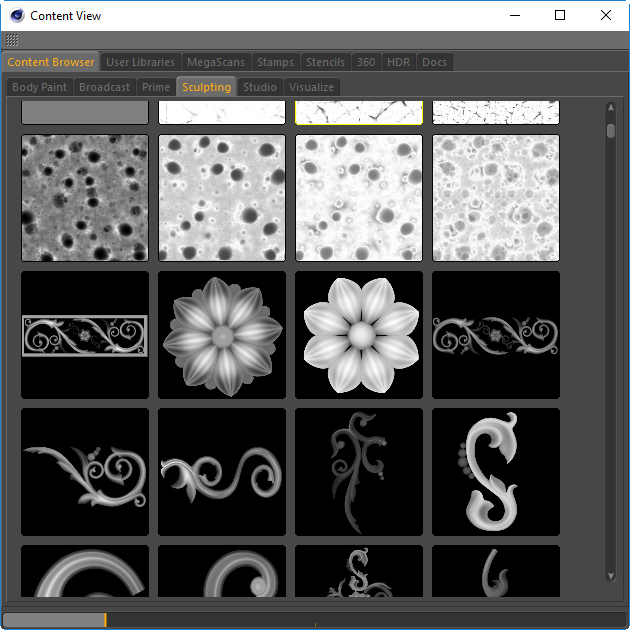Screen dimensions: 630x630
Task: Select the leafy spiral swirl stamp
Action: tap(85, 472)
